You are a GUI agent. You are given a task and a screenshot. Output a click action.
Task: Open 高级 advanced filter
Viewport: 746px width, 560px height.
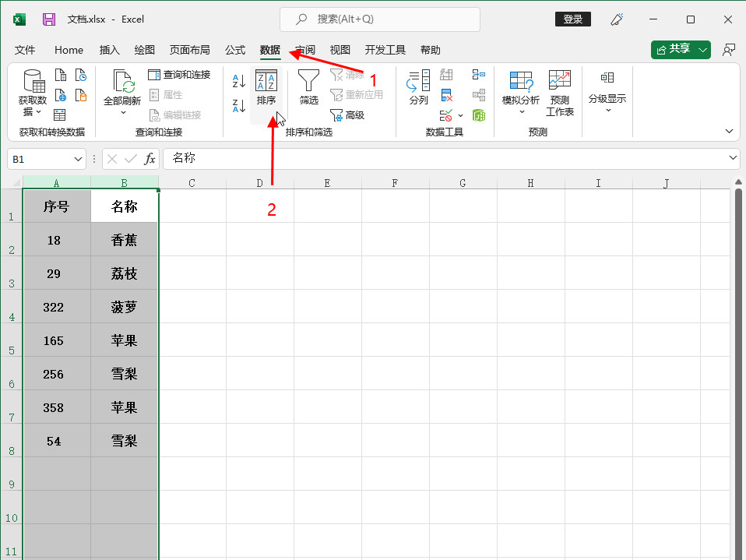coord(347,115)
